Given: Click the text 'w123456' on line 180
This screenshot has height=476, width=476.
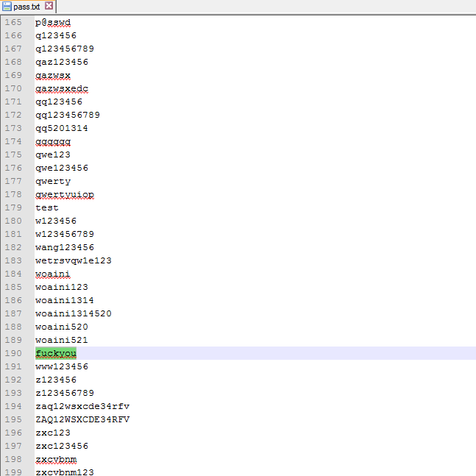Looking at the screenshot, I should 56,221.
